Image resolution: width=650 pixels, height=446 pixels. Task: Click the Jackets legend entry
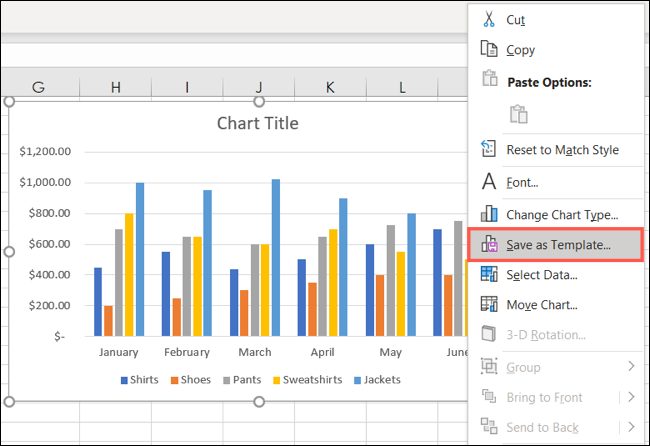[378, 380]
